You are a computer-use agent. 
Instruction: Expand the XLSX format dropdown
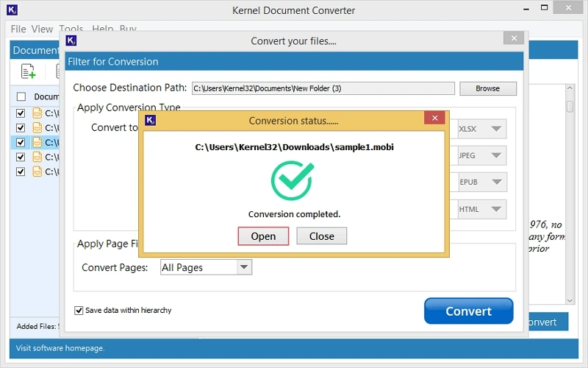click(x=496, y=130)
